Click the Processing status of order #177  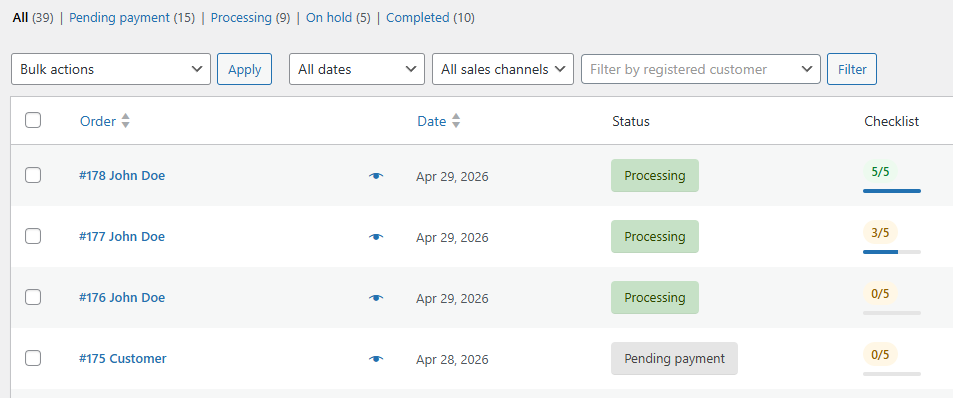point(655,236)
